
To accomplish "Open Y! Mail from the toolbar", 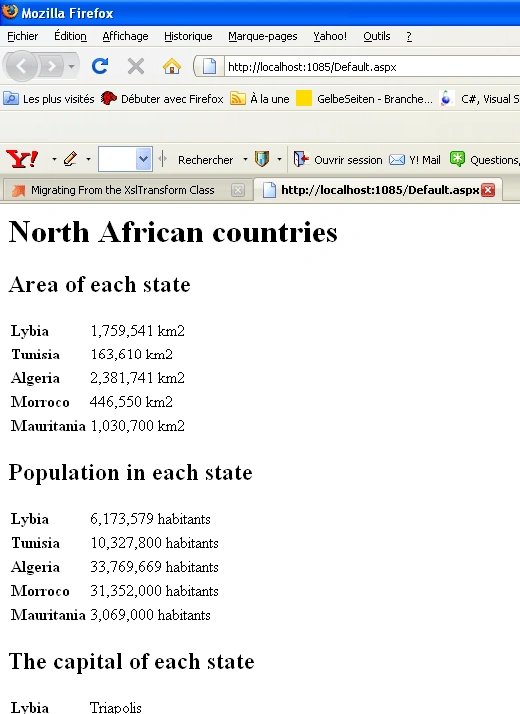I will 415,160.
